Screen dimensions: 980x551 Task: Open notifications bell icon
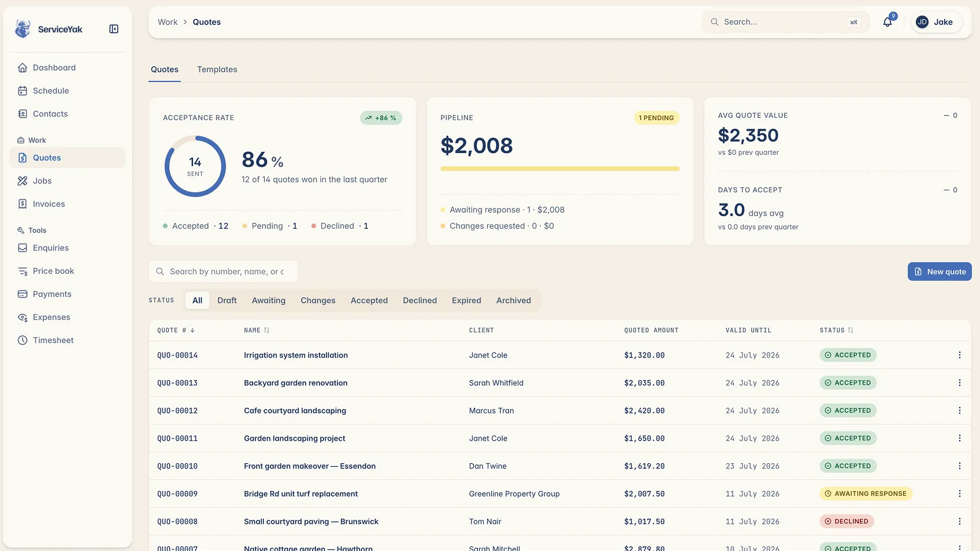click(888, 22)
